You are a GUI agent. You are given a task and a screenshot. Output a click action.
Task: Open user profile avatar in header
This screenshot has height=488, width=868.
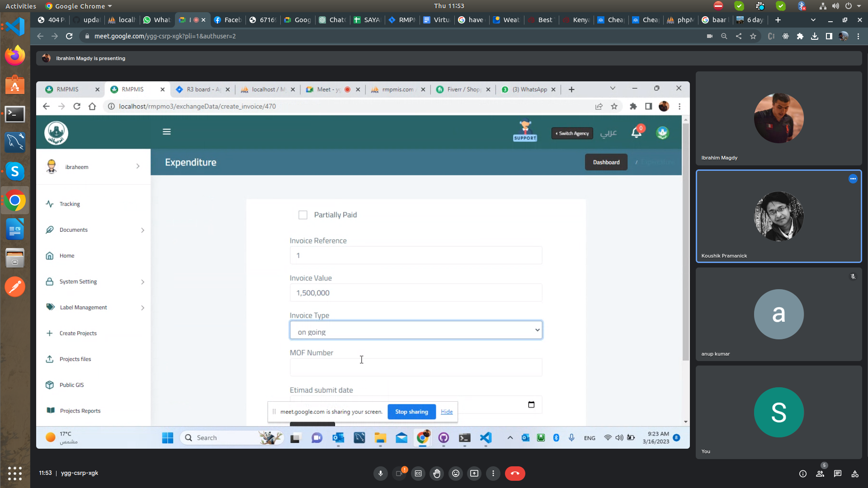click(662, 133)
